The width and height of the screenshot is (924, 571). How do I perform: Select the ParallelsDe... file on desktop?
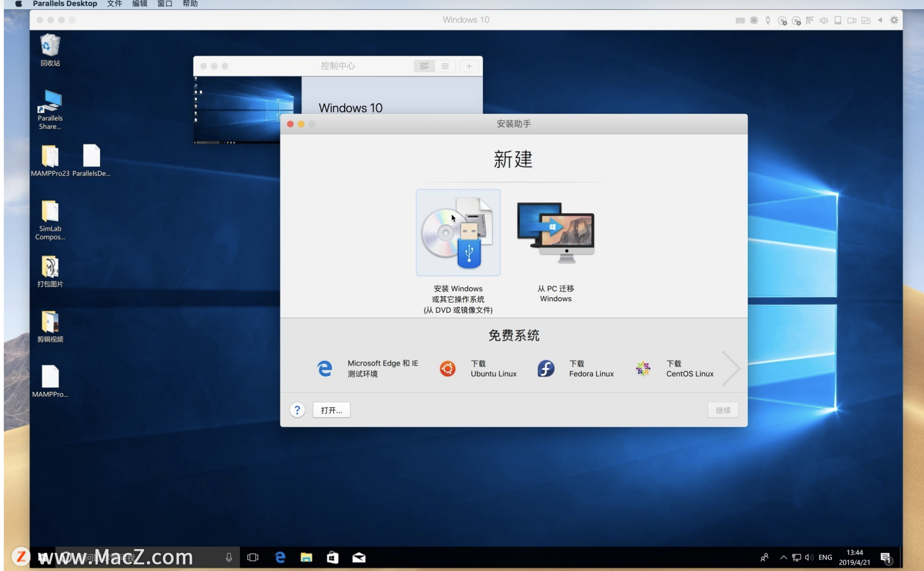(x=91, y=161)
